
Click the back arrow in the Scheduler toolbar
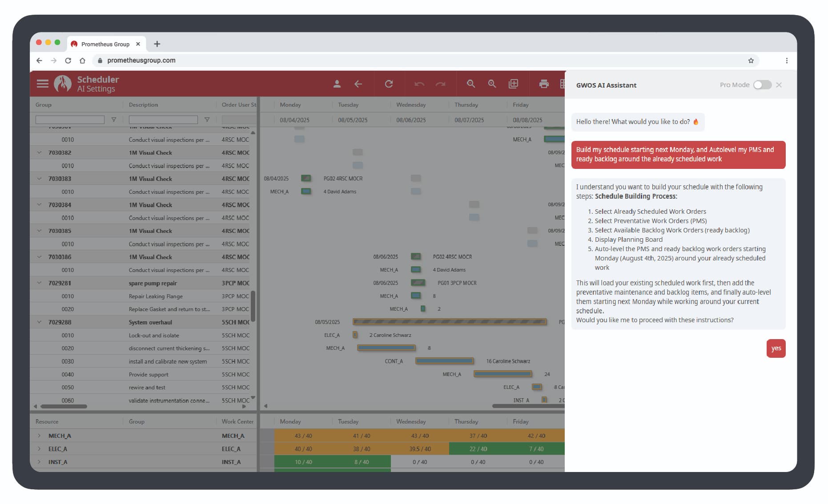(359, 84)
